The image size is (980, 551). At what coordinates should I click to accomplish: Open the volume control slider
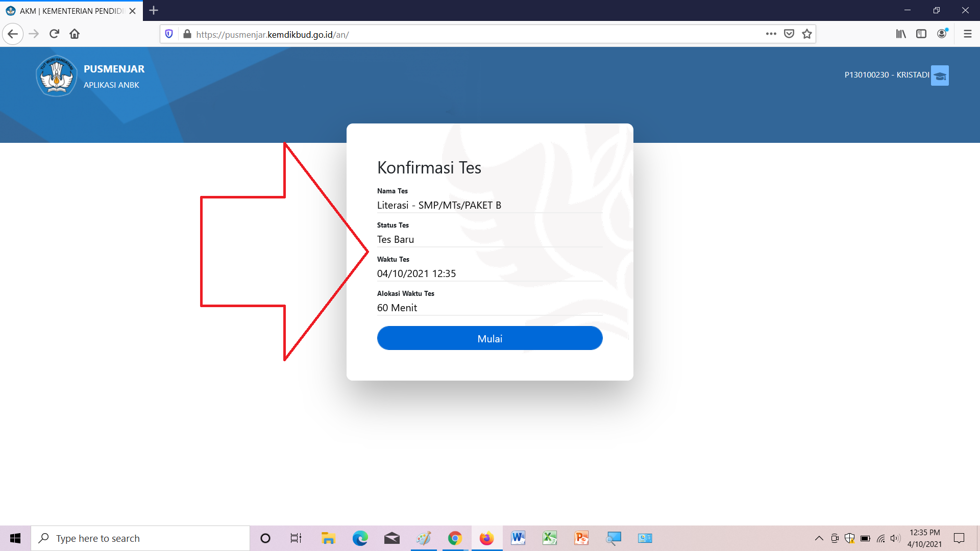tap(896, 538)
